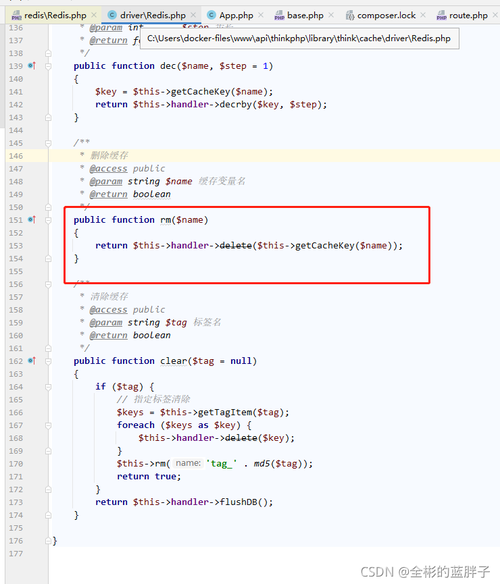Open the route.php tab
The image size is (500, 584).
click(x=468, y=15)
